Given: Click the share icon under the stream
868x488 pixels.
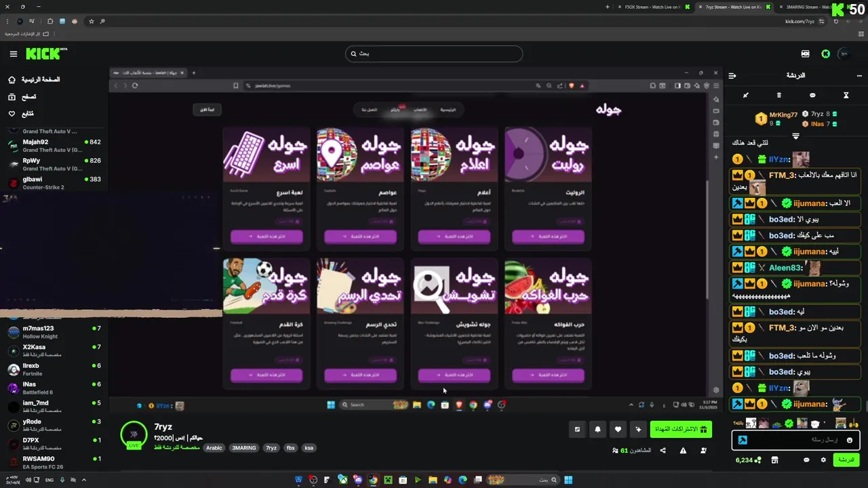Looking at the screenshot, I should [663, 451].
